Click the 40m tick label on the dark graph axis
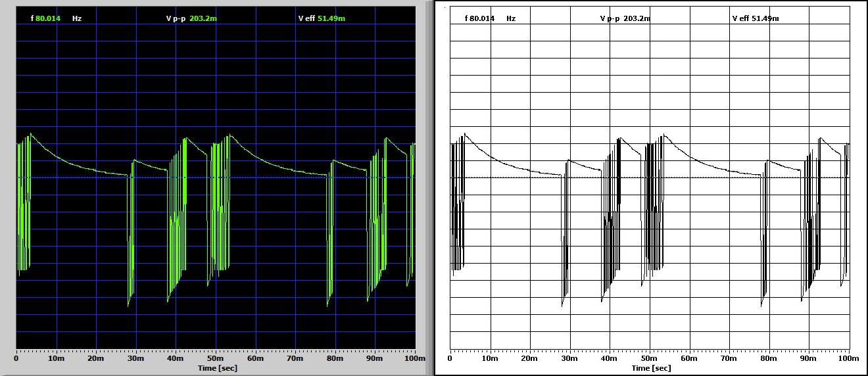Image resolution: width=868 pixels, height=376 pixels. (x=176, y=359)
